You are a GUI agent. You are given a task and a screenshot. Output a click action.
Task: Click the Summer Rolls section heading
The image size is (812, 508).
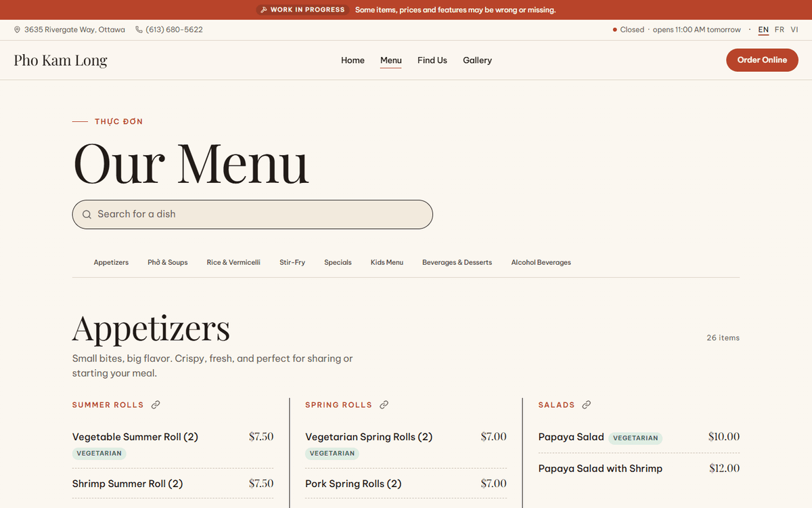click(108, 405)
